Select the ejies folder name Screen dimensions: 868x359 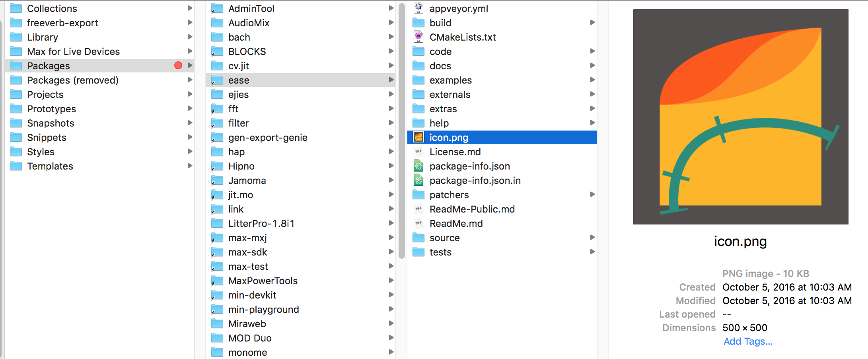coord(238,94)
